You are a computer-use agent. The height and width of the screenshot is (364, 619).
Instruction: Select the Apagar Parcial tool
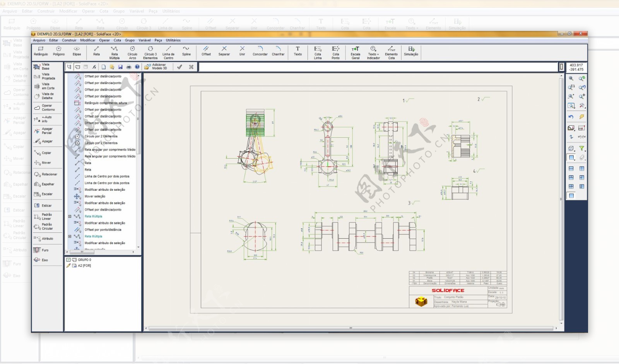click(43, 131)
